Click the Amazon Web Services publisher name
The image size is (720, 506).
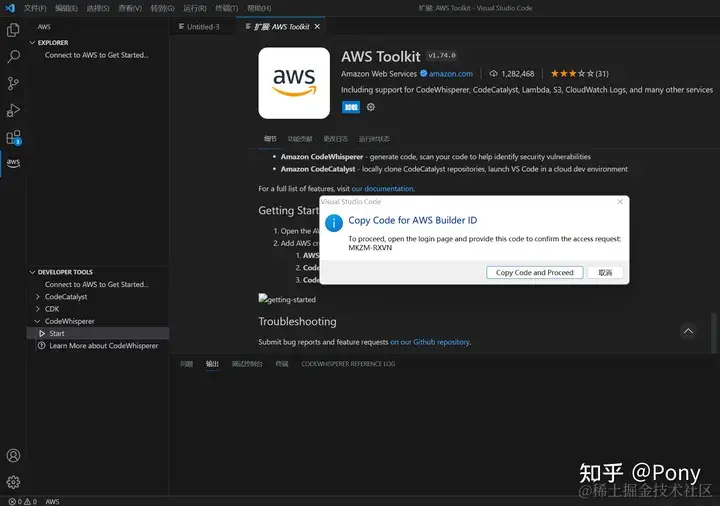click(x=379, y=73)
